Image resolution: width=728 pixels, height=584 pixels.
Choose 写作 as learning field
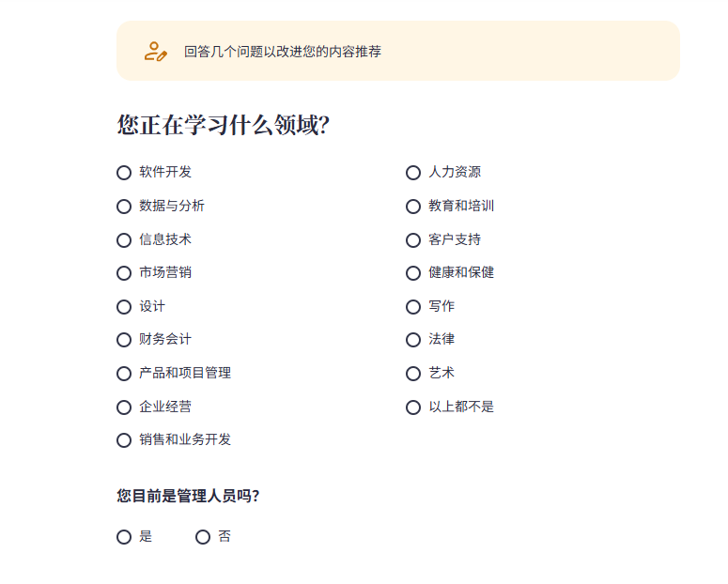413,307
